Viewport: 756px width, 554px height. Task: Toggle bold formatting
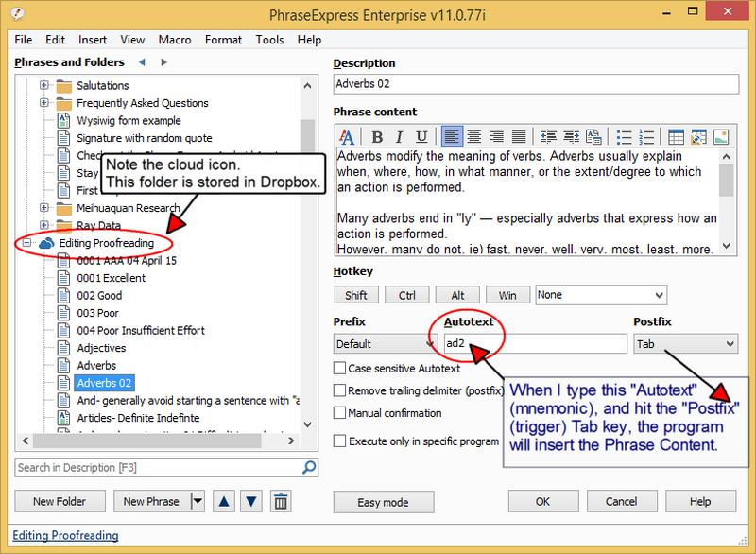pos(377,137)
